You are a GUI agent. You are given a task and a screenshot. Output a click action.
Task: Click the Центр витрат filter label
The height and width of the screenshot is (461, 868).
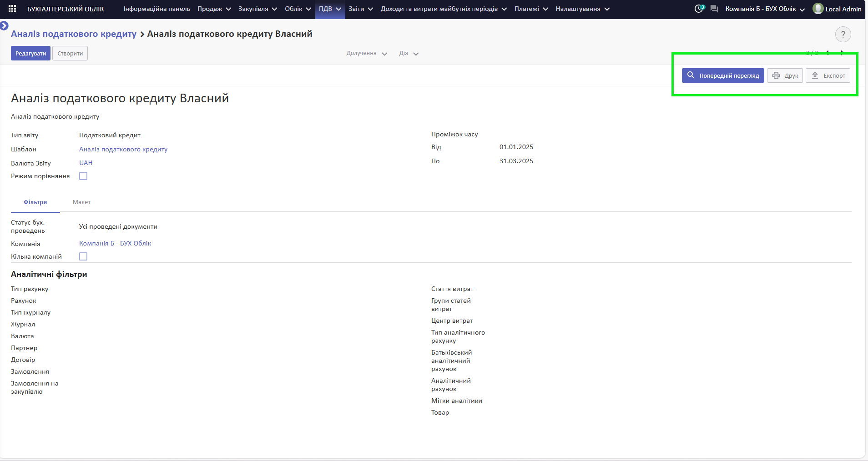pos(452,321)
